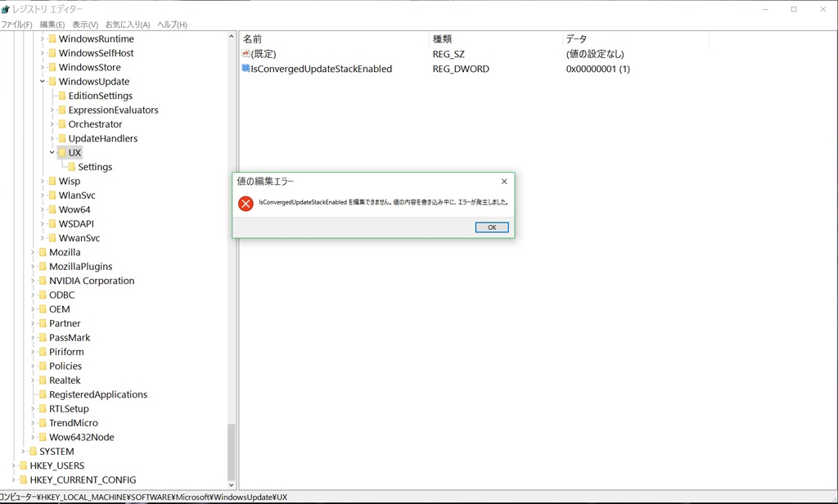Open the 編集(E) menu
838x504 pixels.
[x=52, y=25]
